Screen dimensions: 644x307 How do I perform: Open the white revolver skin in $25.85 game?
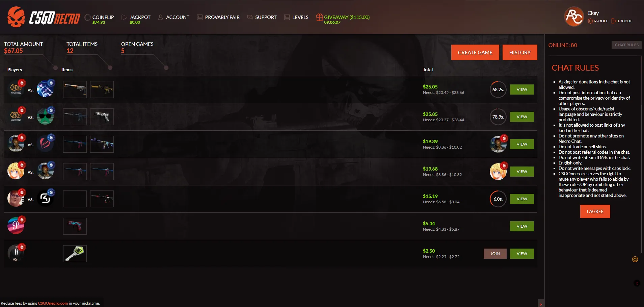[102, 117]
